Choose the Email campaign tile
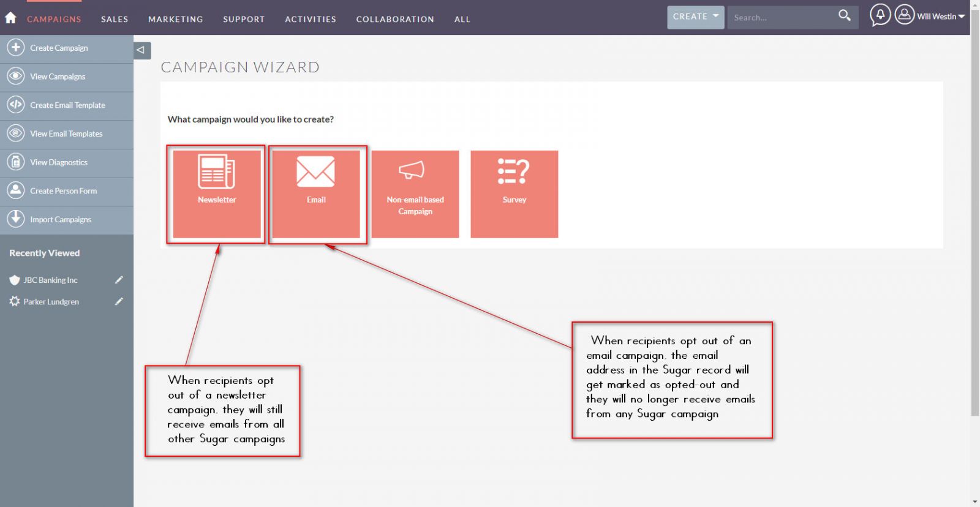The image size is (980, 507). 316,194
